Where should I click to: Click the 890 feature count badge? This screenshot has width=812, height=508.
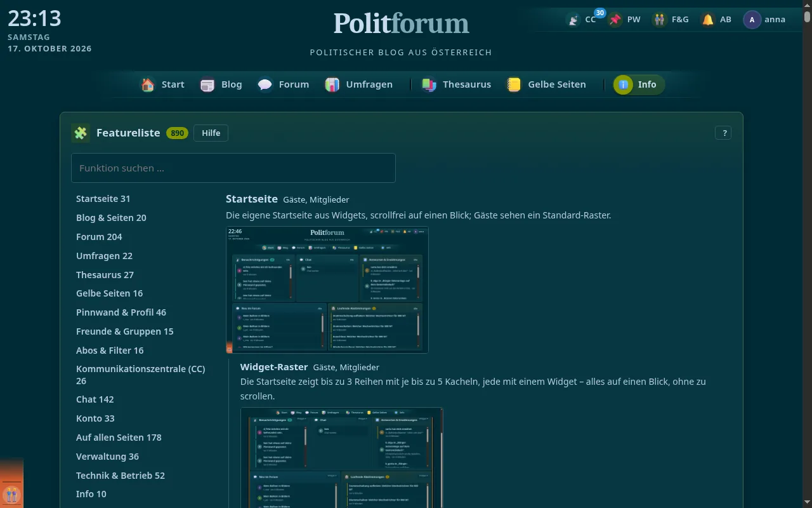click(177, 133)
